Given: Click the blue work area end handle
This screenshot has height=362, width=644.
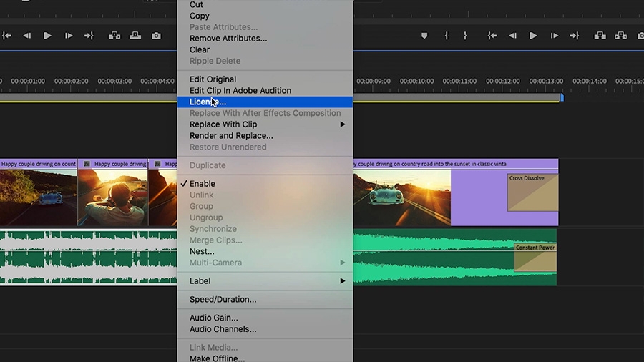Looking at the screenshot, I should click(562, 98).
